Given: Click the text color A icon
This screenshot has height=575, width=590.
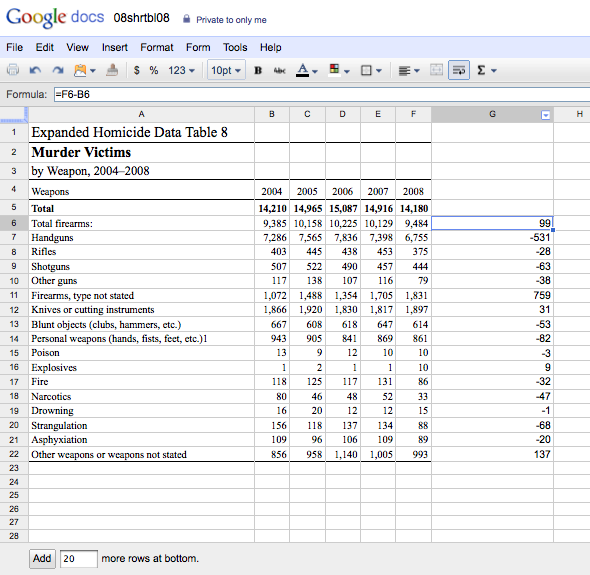Looking at the screenshot, I should point(303,70).
